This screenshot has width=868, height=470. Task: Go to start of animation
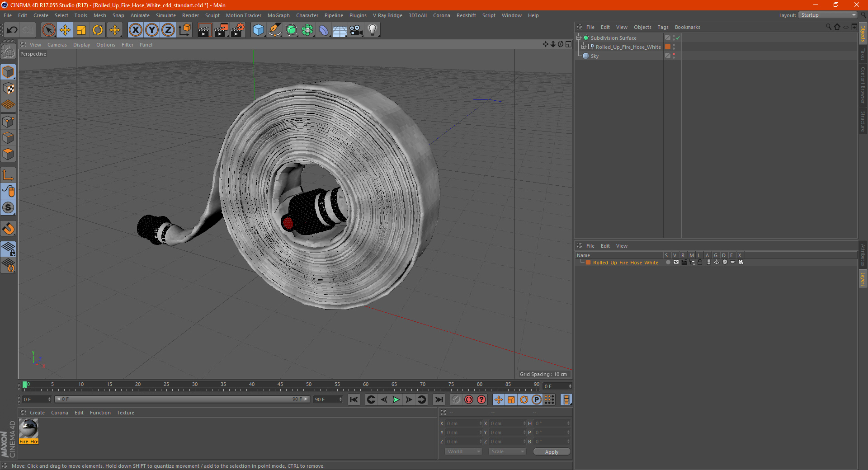354,399
